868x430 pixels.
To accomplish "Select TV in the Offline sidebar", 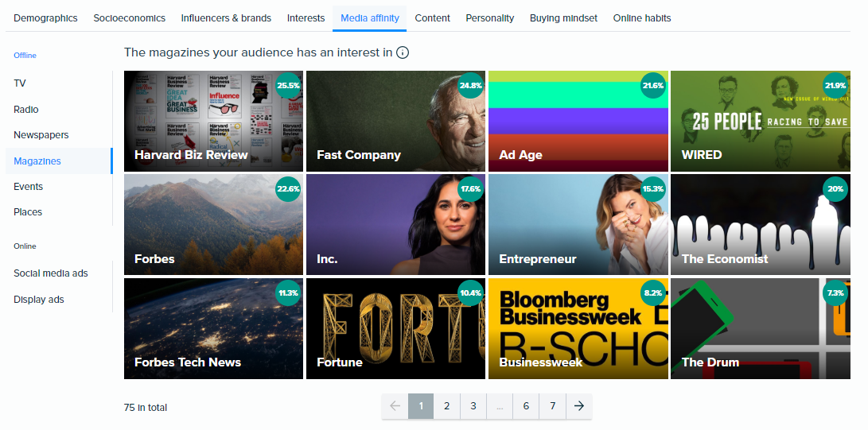I will (20, 83).
